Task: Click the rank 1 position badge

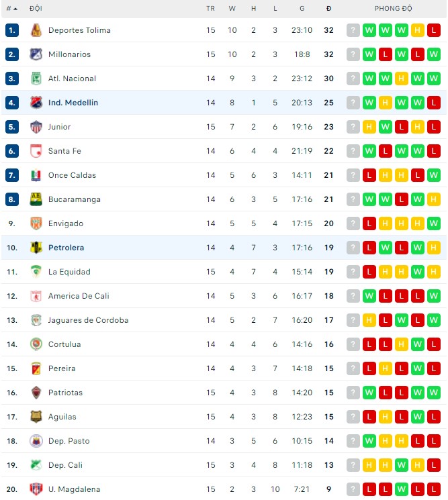Action: (11, 30)
